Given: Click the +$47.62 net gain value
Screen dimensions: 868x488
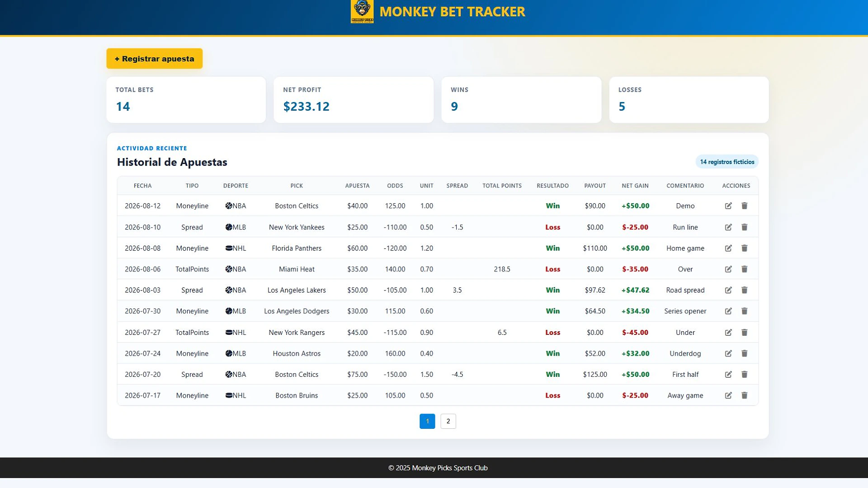Looking at the screenshot, I should (635, 290).
